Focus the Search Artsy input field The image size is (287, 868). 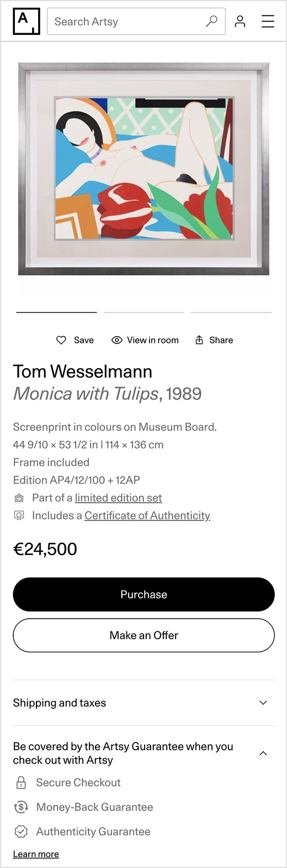[x=127, y=22]
